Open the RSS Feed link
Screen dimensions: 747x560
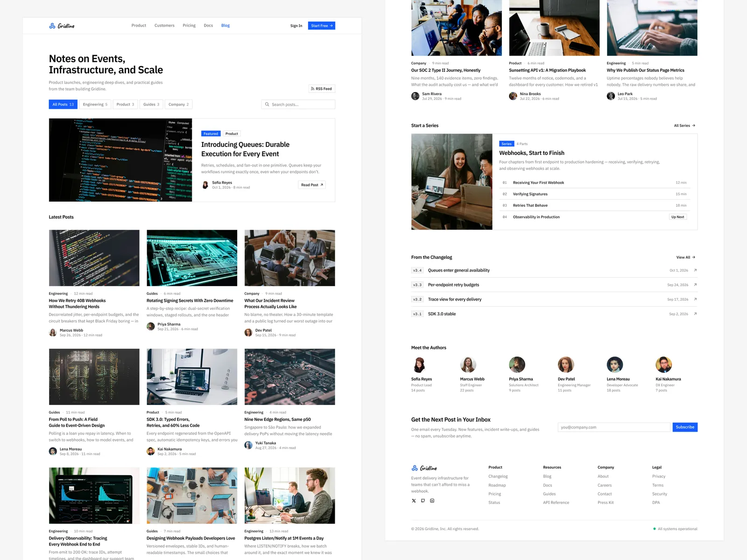click(x=322, y=89)
